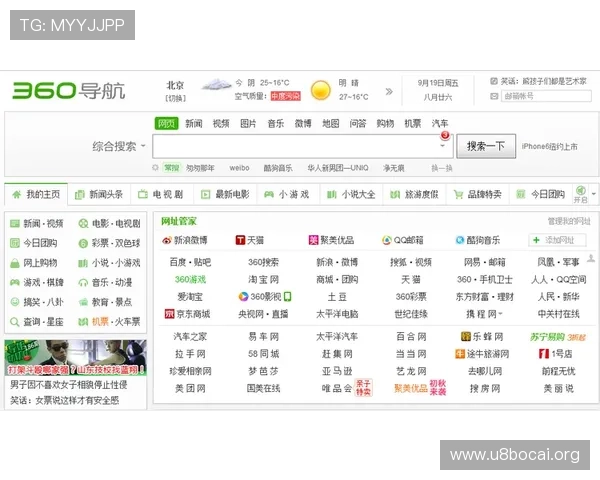Click the pink 聚美优品 icon

313,240
